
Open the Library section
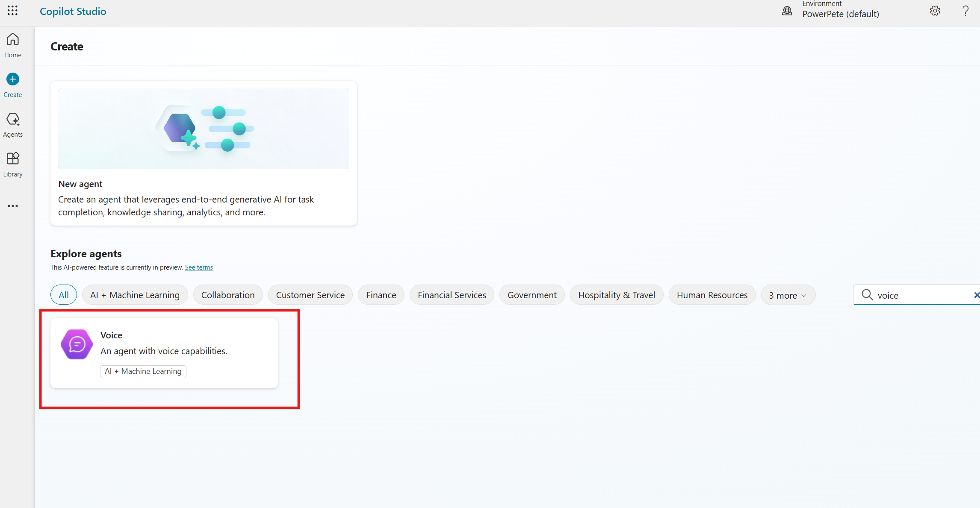(x=13, y=164)
